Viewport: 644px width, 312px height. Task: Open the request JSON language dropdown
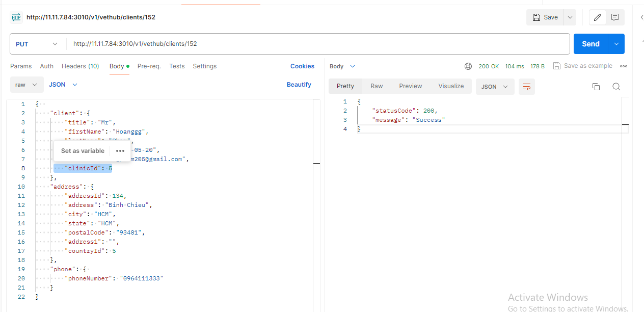point(63,85)
